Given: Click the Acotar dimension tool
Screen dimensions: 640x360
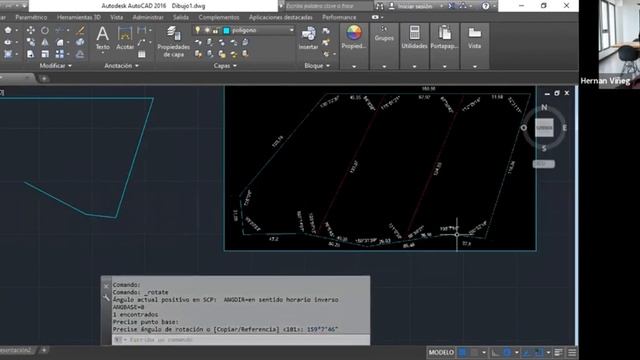Looking at the screenshot, I should click(125, 38).
